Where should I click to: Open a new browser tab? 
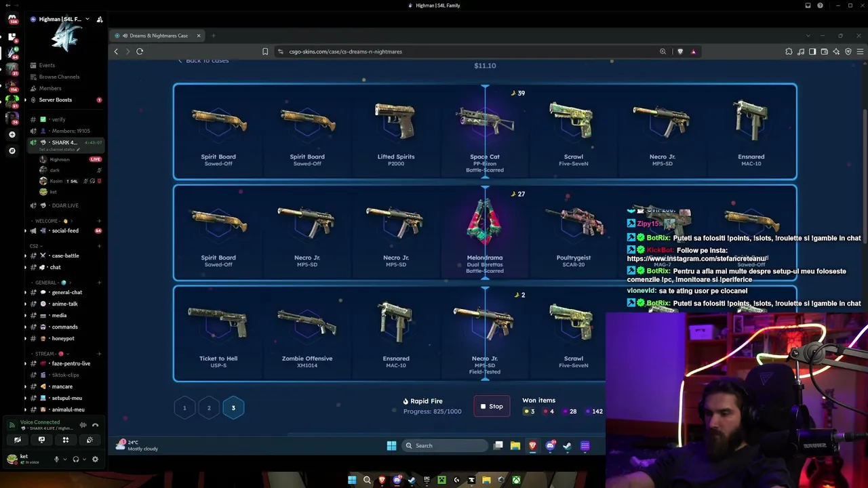point(213,35)
